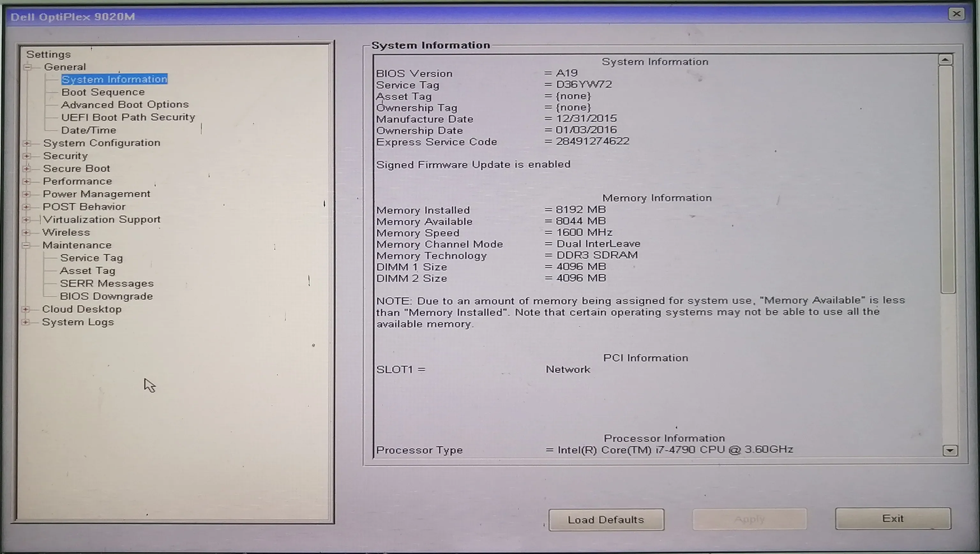Image resolution: width=980 pixels, height=554 pixels.
Task: Open Asset Tag under Maintenance
Action: pos(87,270)
